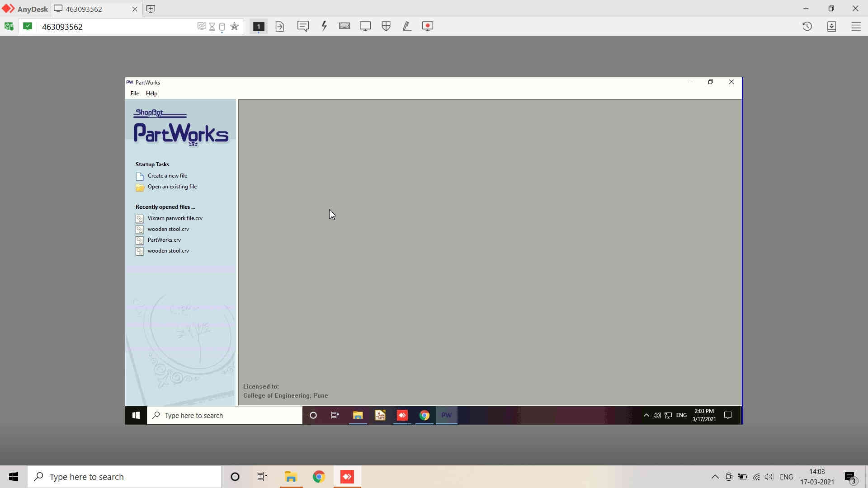The width and height of the screenshot is (868, 488).
Task: Click the crossed-out screen privacy icon
Action: coord(202,27)
